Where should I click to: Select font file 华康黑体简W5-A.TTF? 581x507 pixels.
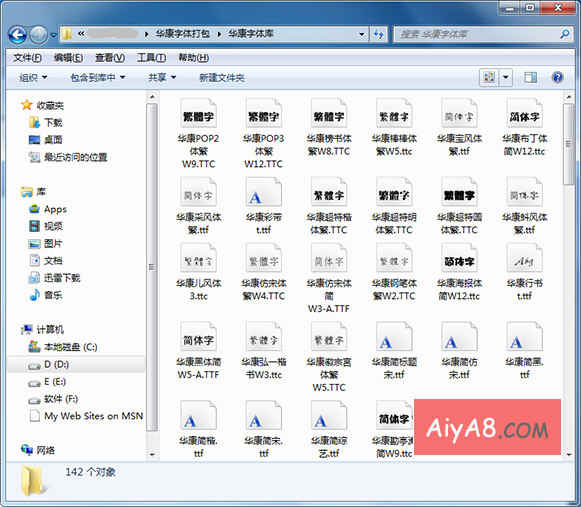click(199, 351)
